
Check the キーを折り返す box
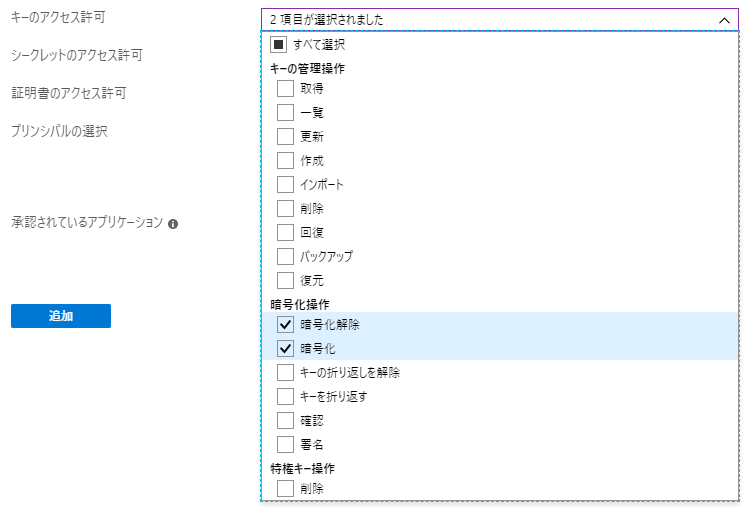(286, 396)
